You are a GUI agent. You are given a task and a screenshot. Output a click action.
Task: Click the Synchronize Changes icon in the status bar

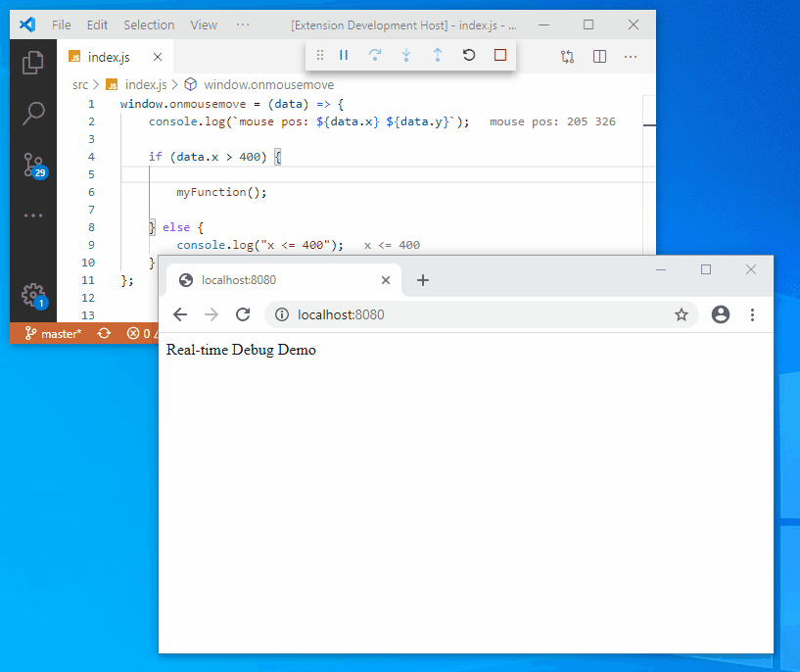click(104, 333)
